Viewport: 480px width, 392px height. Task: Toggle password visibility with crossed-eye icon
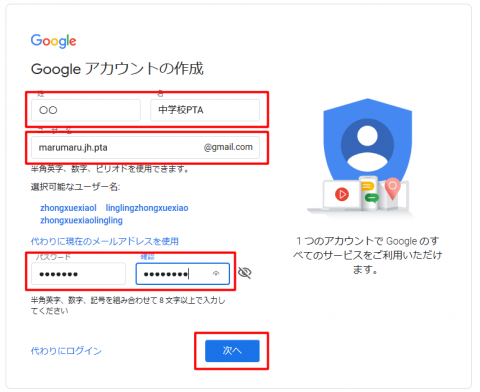tap(245, 273)
